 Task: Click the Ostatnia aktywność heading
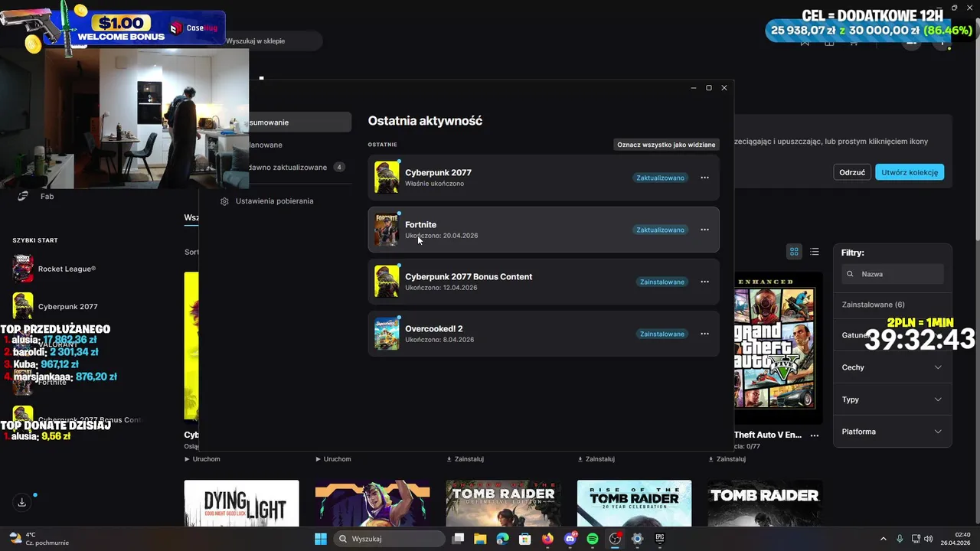[425, 121]
